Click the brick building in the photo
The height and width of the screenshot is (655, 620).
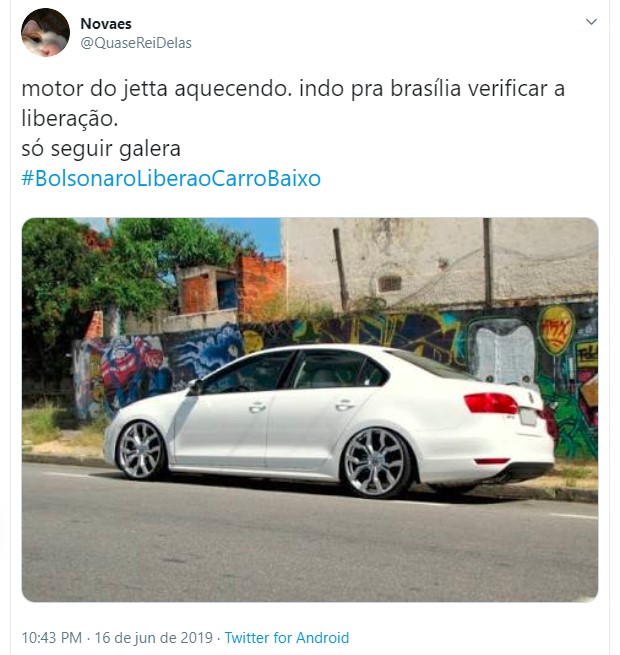234,288
